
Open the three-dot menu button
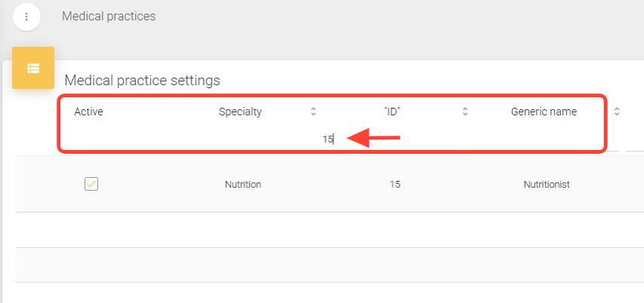click(26, 17)
